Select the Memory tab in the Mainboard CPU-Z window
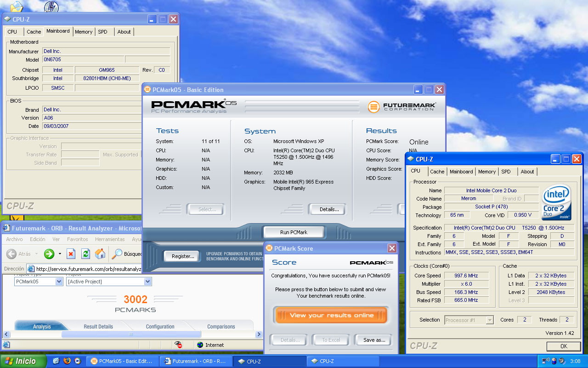The width and height of the screenshot is (588, 368). 84,32
